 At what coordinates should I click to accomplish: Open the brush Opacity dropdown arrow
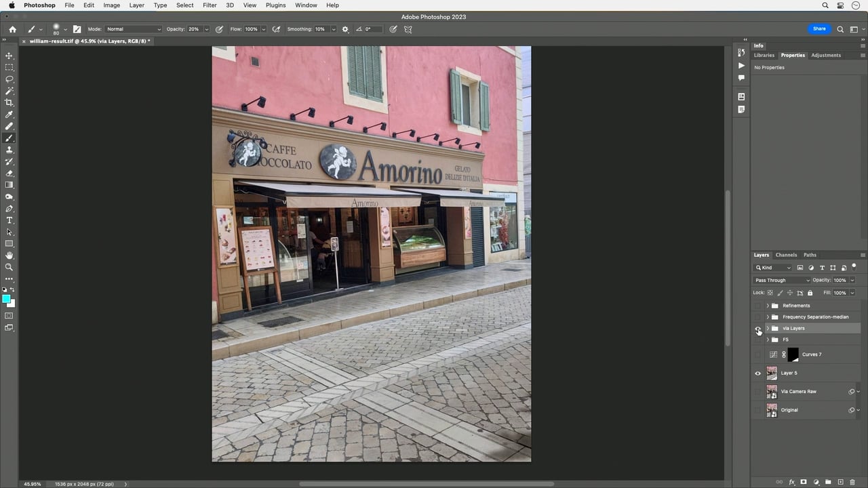pos(207,29)
